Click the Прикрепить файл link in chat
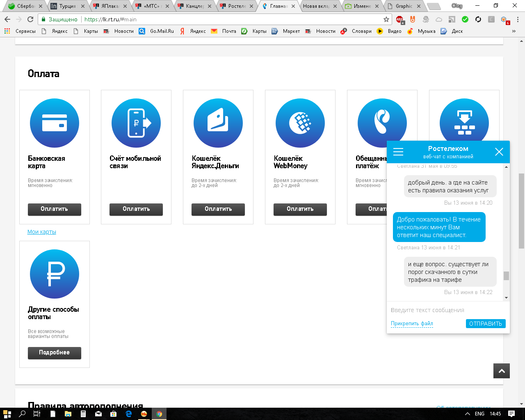This screenshot has width=525, height=420. [412, 324]
